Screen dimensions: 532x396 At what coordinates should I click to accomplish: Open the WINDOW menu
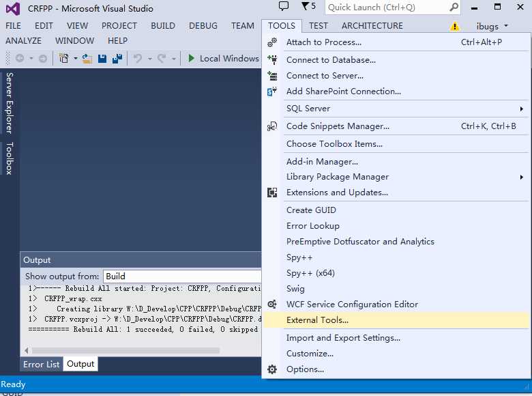(x=74, y=41)
